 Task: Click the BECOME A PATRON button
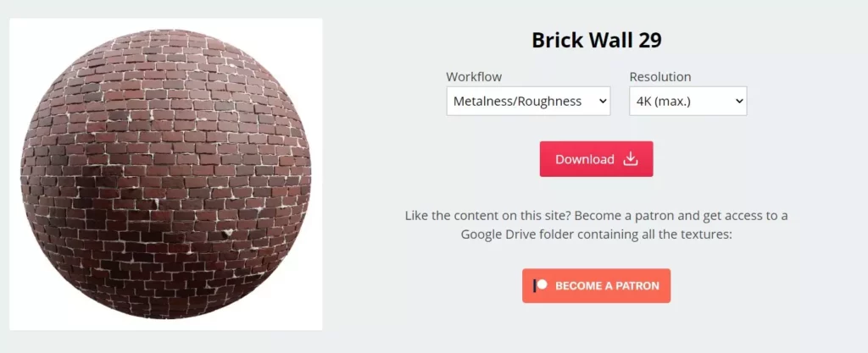click(596, 285)
